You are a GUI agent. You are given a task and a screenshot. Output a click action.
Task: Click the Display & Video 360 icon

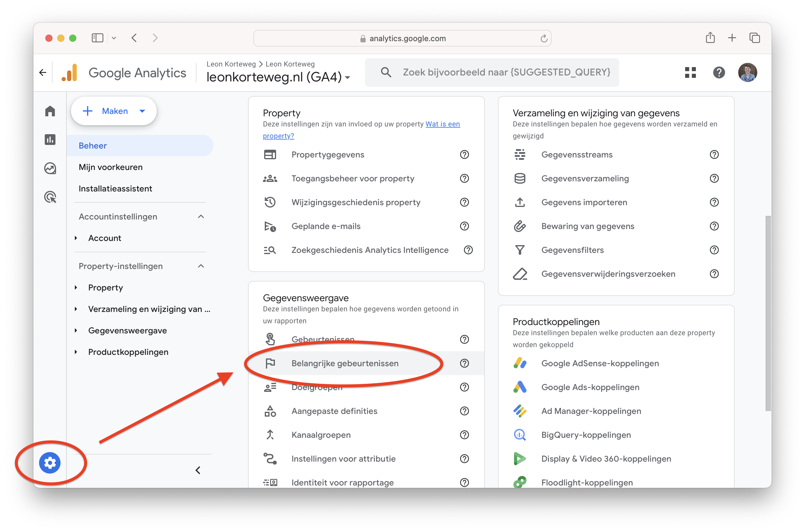point(520,459)
